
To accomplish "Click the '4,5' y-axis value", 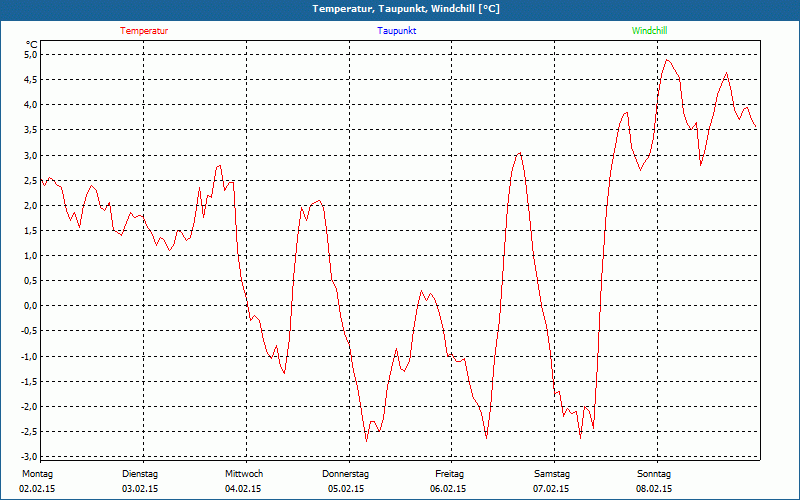I will [x=31, y=80].
